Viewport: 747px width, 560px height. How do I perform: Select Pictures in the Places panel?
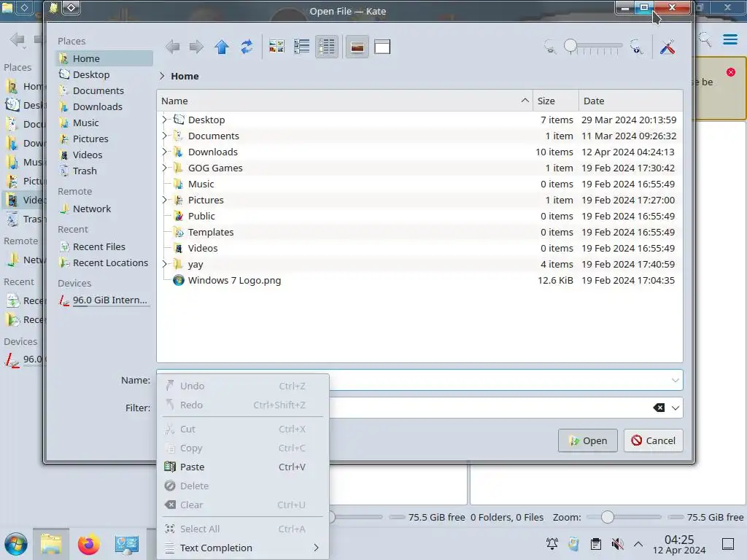104,139
